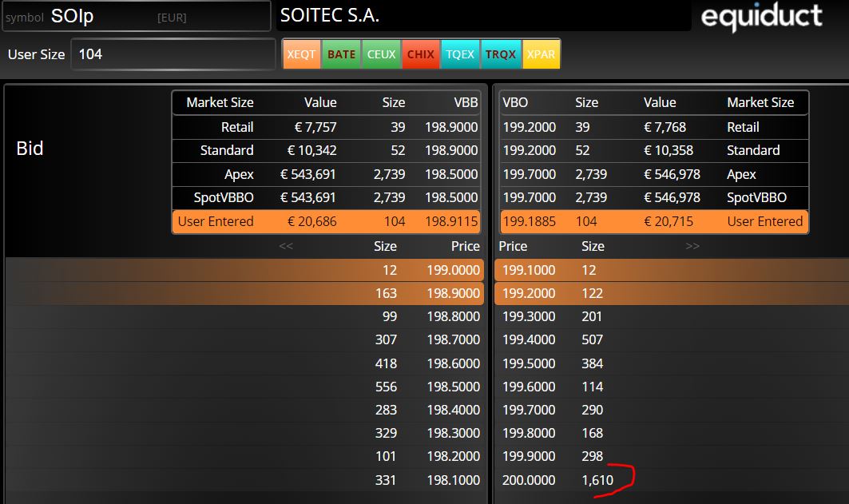Click the VBO column header

[515, 102]
